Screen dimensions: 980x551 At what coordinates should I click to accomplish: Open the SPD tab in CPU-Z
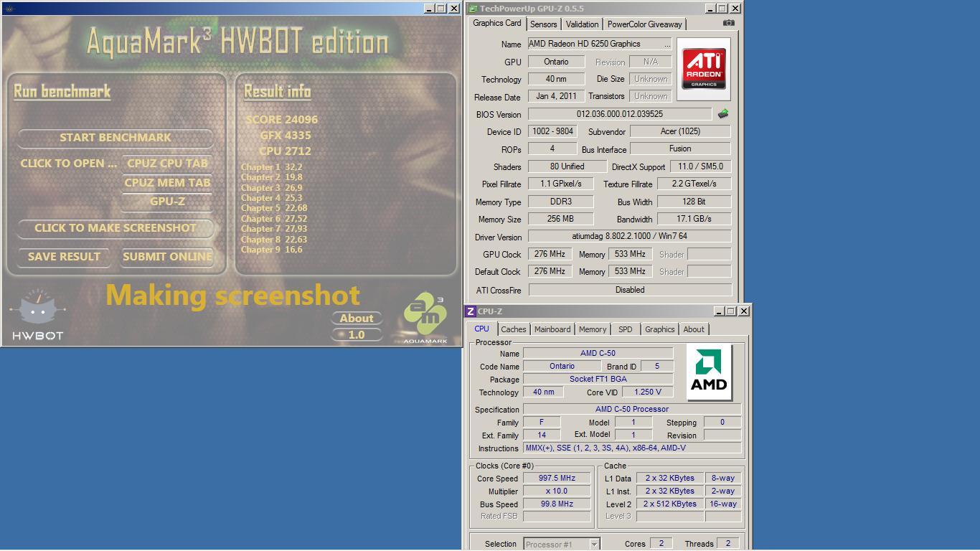coord(626,329)
